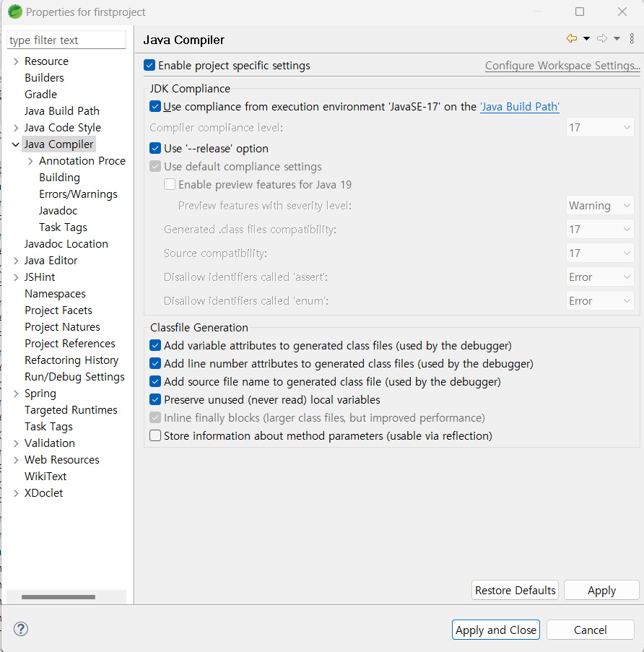This screenshot has height=652, width=644.
Task: Click the Apply button
Action: (601, 590)
